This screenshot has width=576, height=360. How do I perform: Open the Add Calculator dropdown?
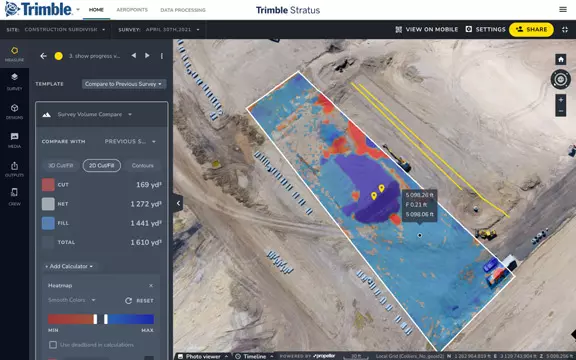pos(69,266)
